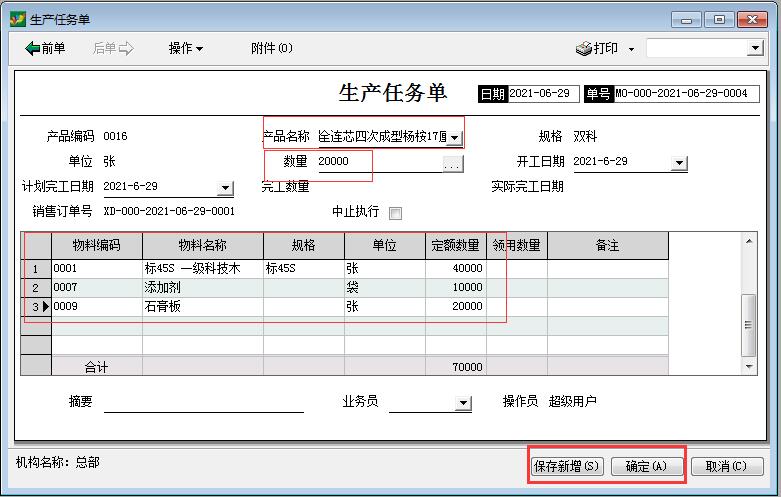The width and height of the screenshot is (781, 497).
Task: Click quota quantity cell 40000
Action: point(456,269)
